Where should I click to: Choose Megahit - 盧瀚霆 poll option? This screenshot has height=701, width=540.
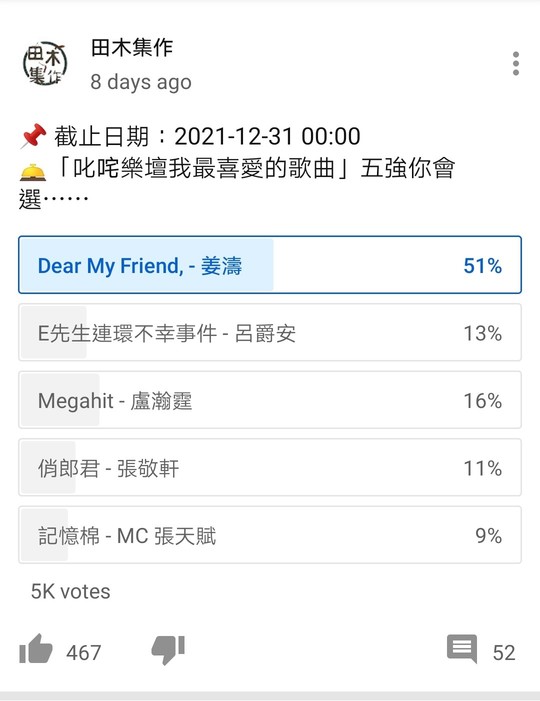pos(270,400)
